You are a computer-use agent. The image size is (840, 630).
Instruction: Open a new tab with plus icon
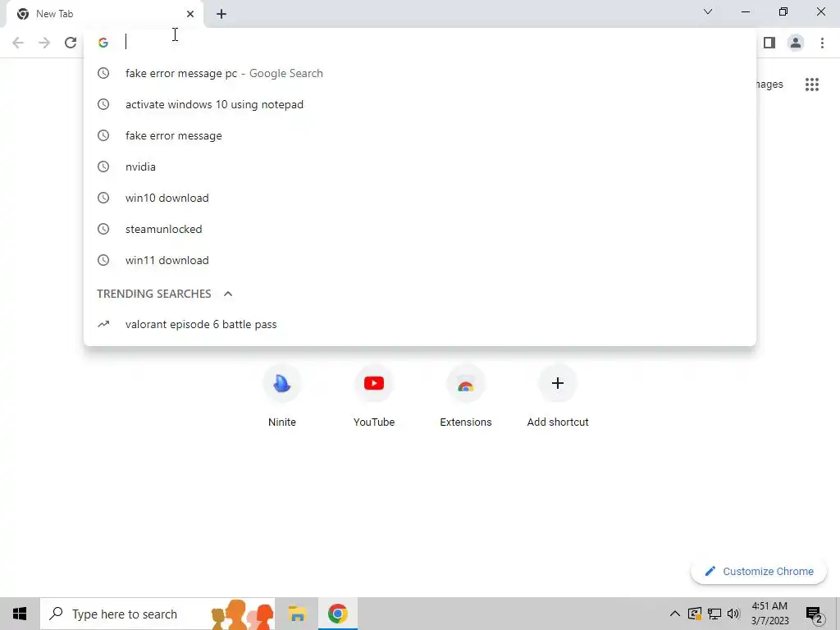point(221,14)
